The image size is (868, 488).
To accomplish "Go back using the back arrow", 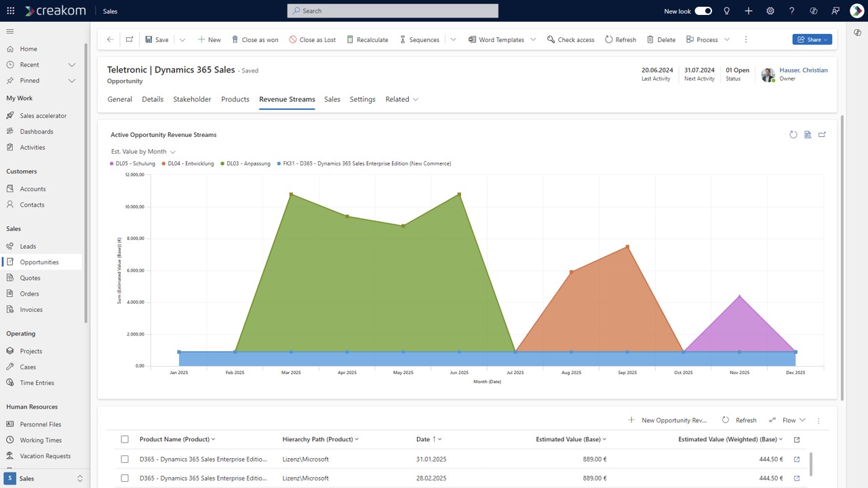I will pyautogui.click(x=111, y=39).
